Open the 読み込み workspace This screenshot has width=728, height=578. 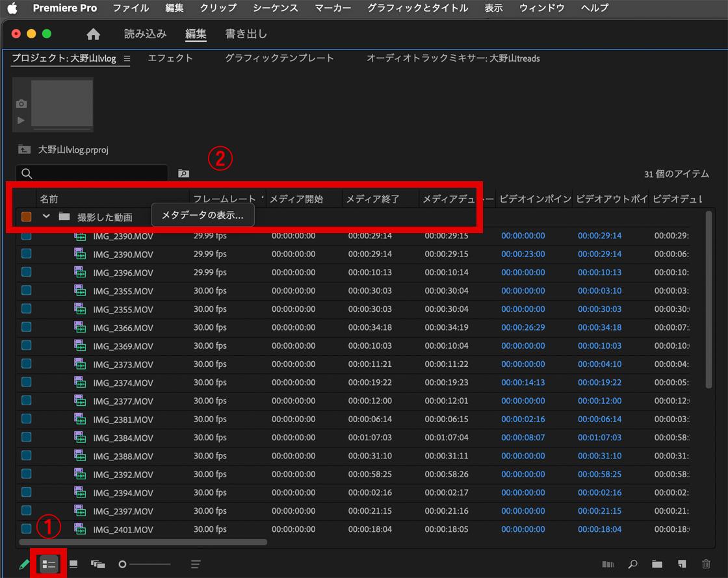pyautogui.click(x=145, y=34)
